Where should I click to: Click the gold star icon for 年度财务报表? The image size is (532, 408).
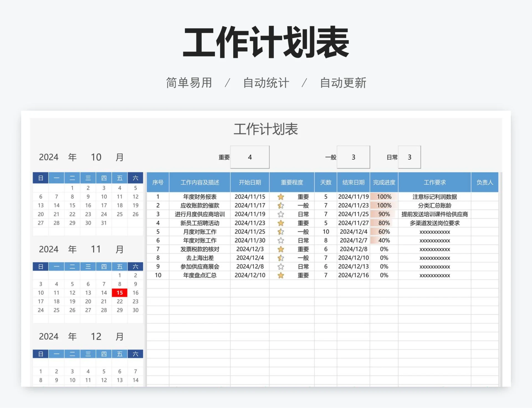pyautogui.click(x=281, y=197)
